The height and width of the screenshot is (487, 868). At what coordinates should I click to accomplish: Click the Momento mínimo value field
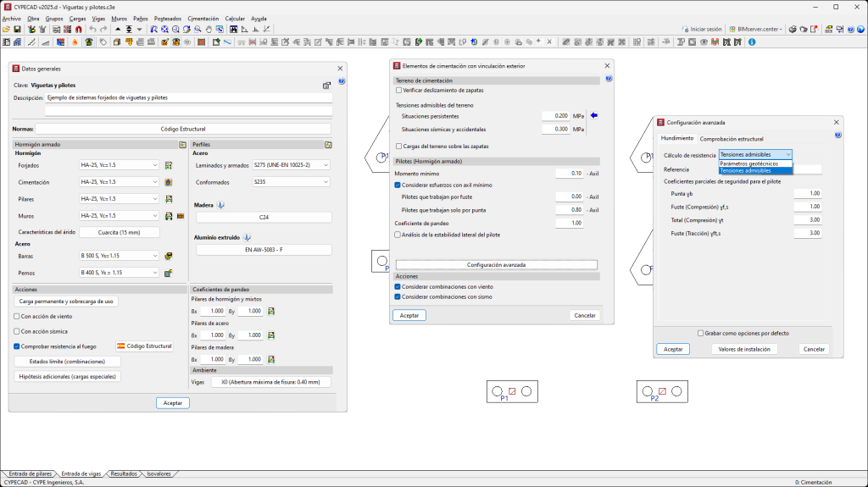569,173
